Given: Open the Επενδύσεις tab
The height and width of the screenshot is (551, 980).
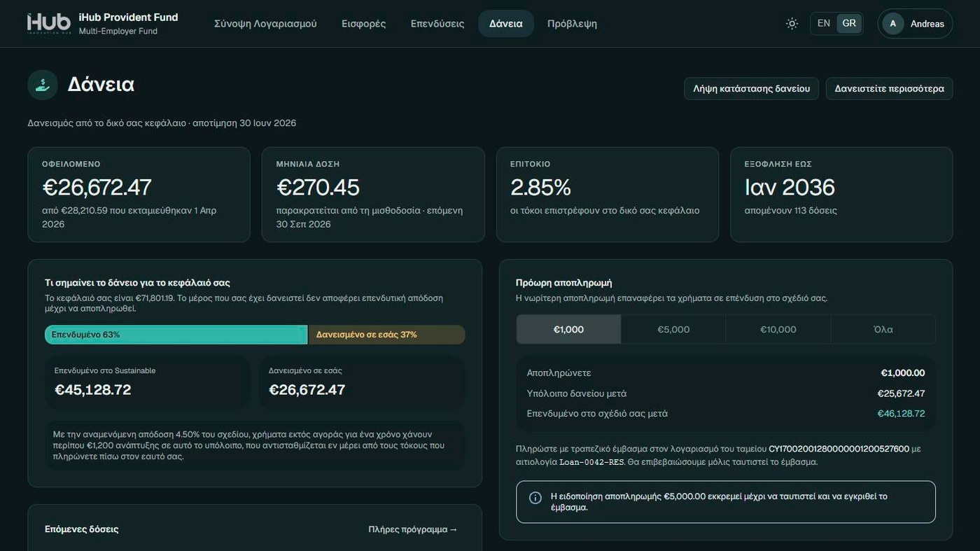Looking at the screenshot, I should [x=437, y=23].
